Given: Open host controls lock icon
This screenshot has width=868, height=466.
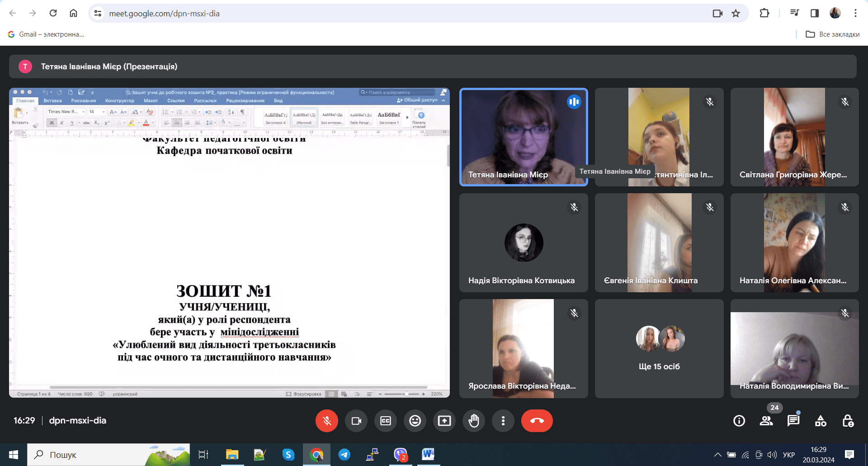Looking at the screenshot, I should click(848, 421).
